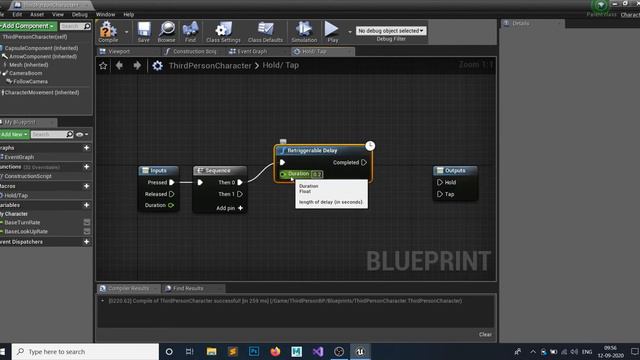This screenshot has width=640, height=360.
Task: Click the Duration value field on Retriggerable Delay
Action: [x=317, y=174]
